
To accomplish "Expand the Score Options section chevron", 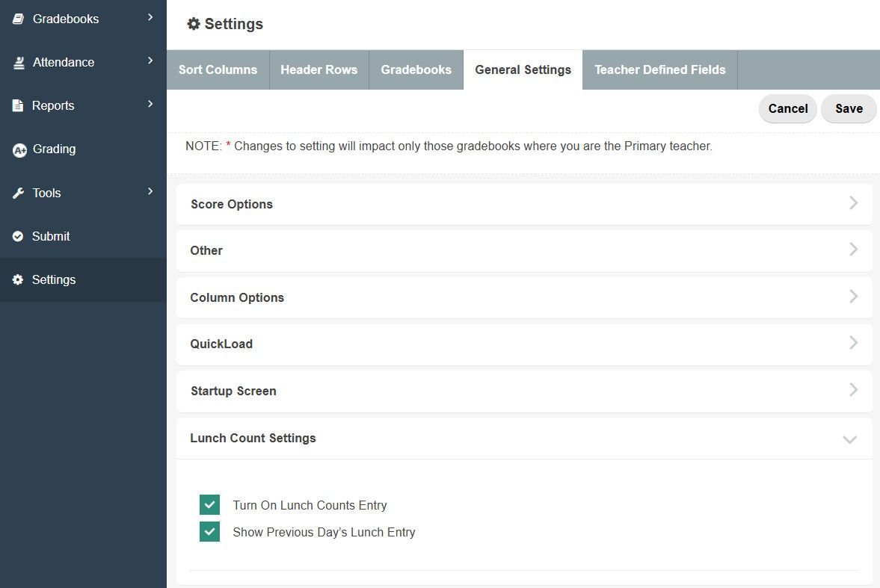I will (853, 202).
